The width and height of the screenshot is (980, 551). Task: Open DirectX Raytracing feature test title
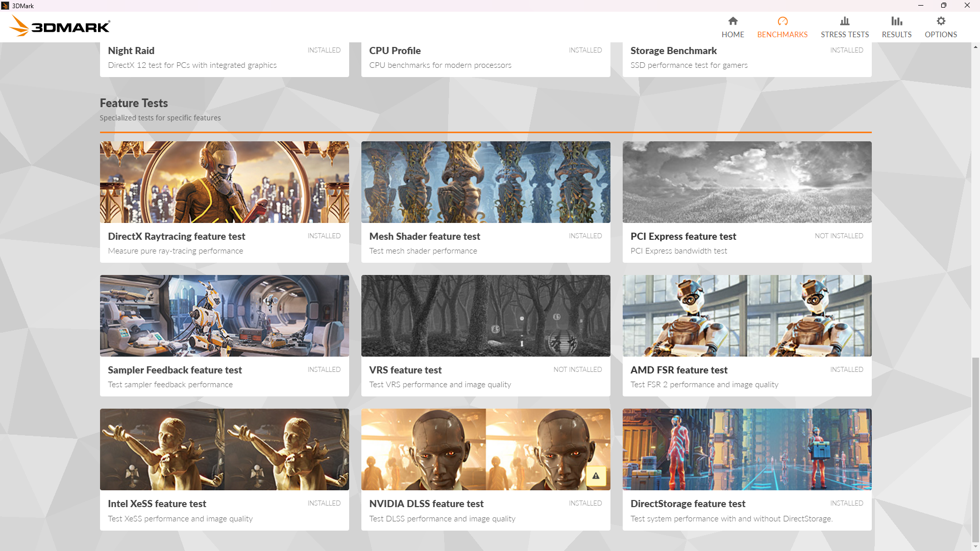click(x=176, y=236)
